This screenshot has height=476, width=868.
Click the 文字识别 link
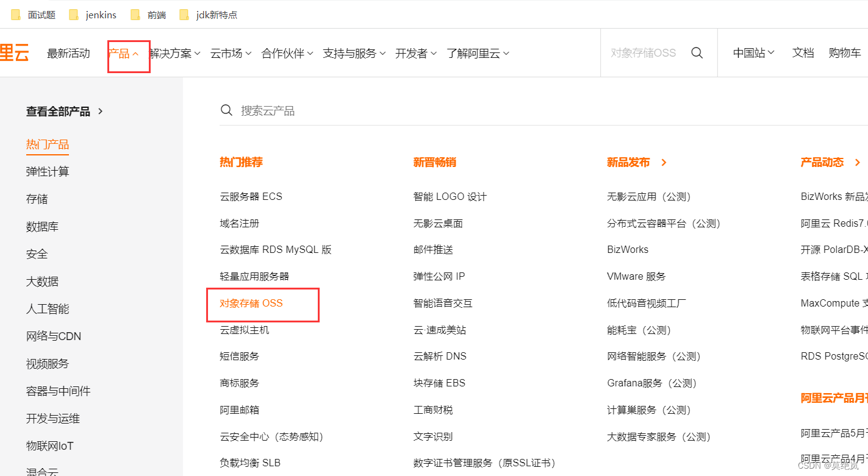click(x=433, y=436)
